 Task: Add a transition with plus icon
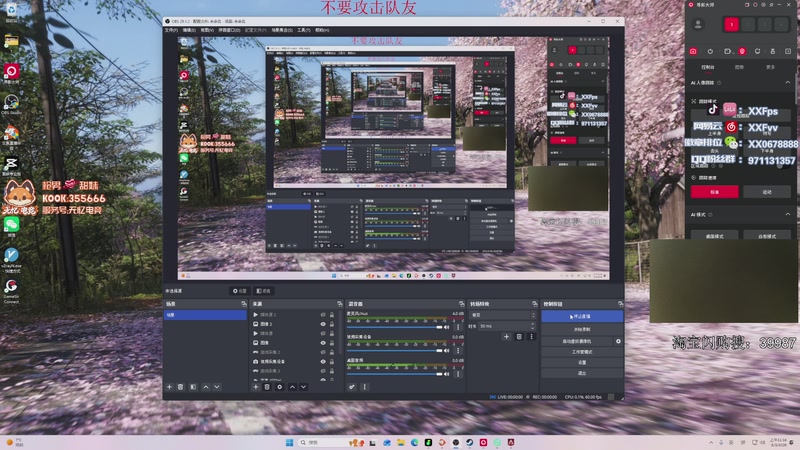506,337
